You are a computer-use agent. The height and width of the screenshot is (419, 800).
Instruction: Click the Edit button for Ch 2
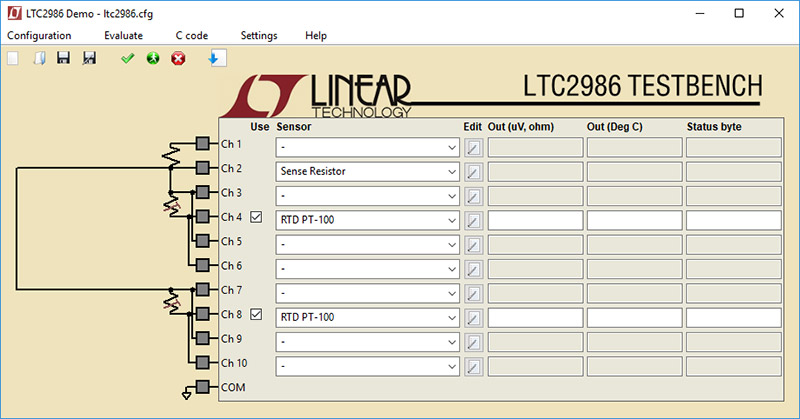click(474, 172)
